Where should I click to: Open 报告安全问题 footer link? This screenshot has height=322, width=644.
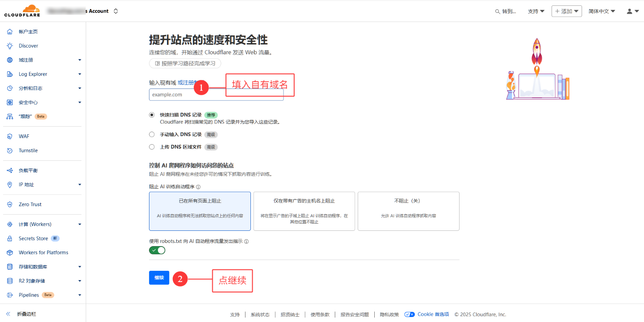[355, 314]
